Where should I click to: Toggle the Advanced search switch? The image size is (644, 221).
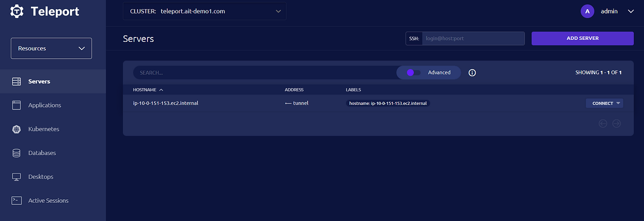[413, 73]
